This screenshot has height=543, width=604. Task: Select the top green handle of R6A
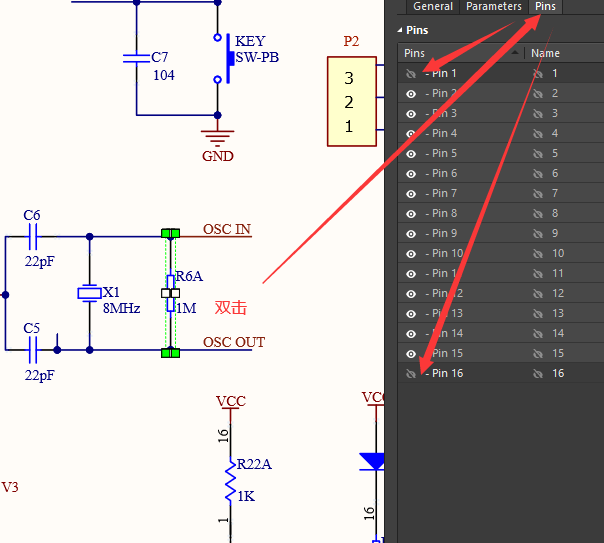point(170,233)
